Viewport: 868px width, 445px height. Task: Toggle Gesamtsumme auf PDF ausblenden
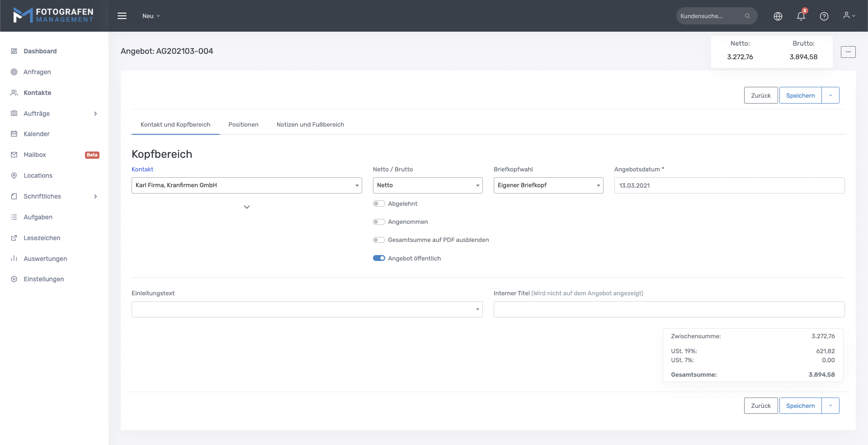click(379, 240)
